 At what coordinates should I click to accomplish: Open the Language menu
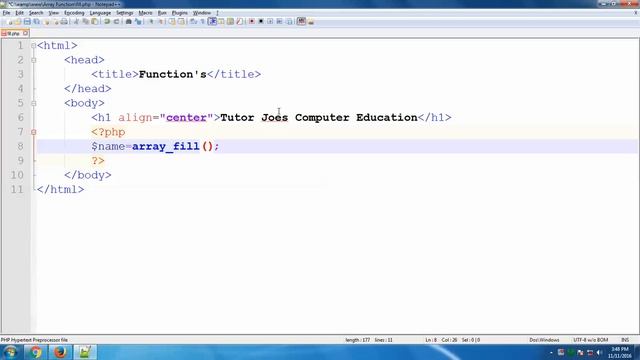tap(100, 13)
